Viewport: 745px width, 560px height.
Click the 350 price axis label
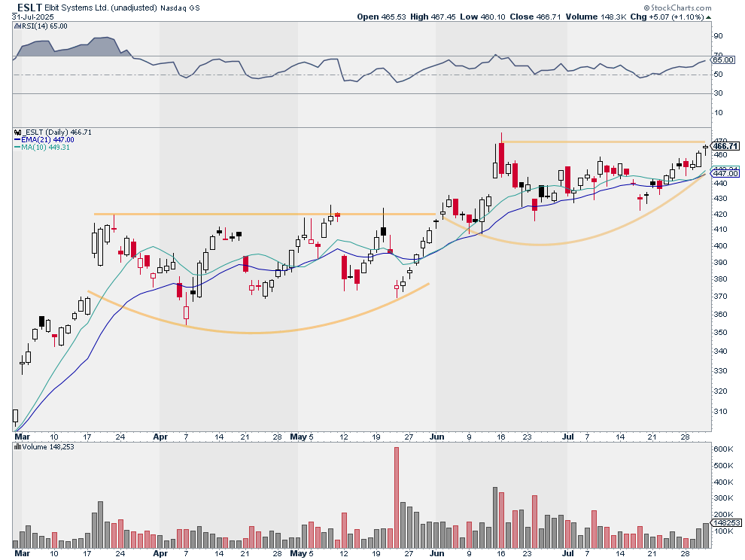(720, 332)
